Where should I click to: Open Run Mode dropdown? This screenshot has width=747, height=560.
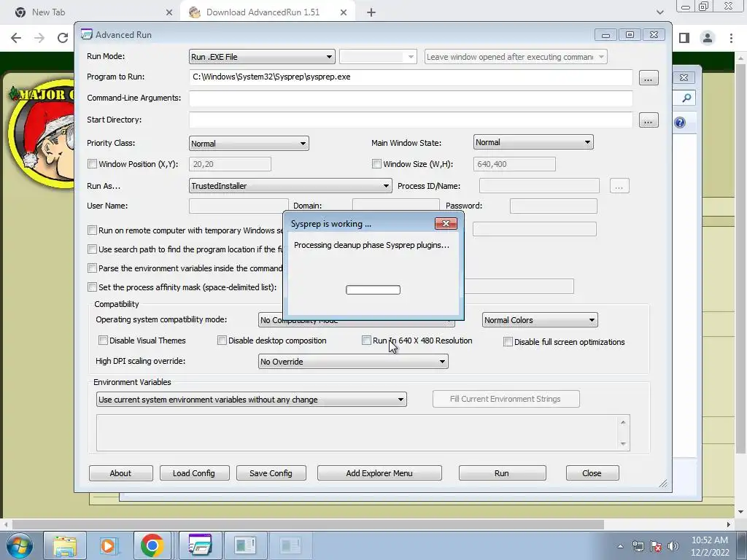tap(262, 57)
